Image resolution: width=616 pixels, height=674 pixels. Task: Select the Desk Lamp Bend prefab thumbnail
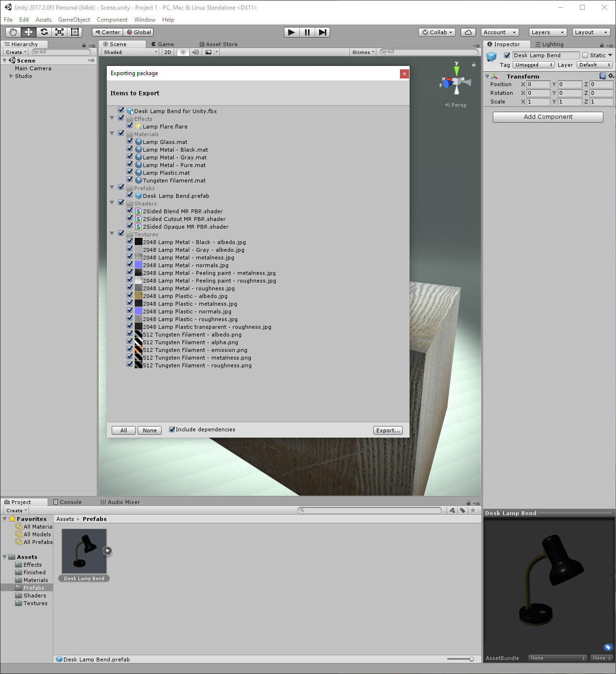[x=83, y=551]
